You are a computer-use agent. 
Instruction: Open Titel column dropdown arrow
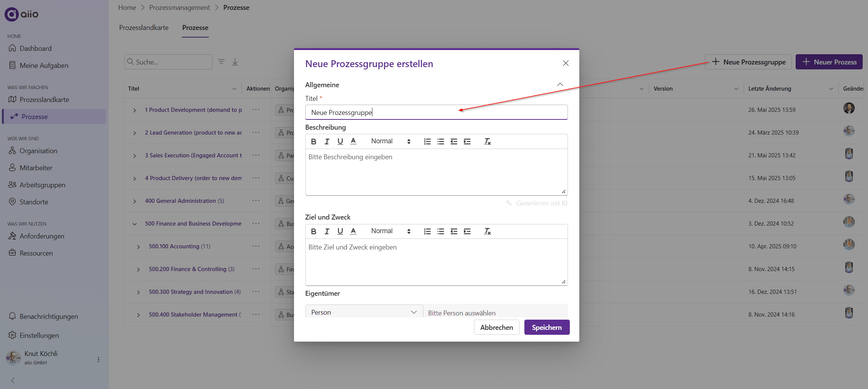234,89
